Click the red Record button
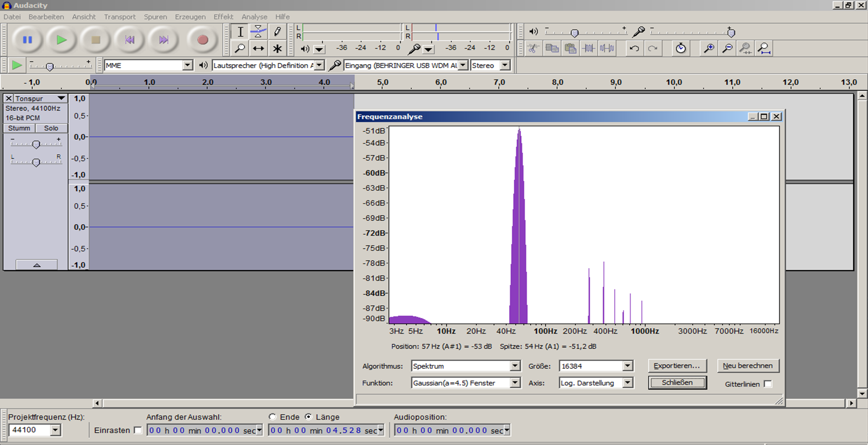 tap(202, 40)
